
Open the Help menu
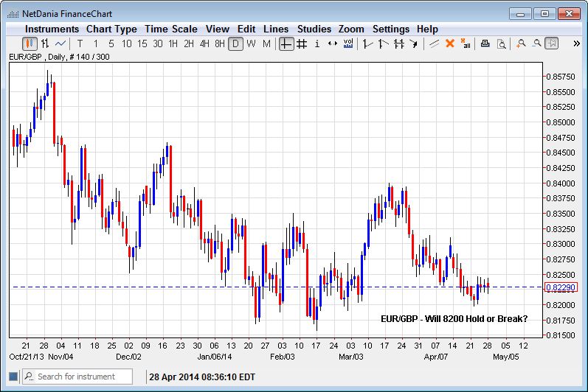(427, 29)
